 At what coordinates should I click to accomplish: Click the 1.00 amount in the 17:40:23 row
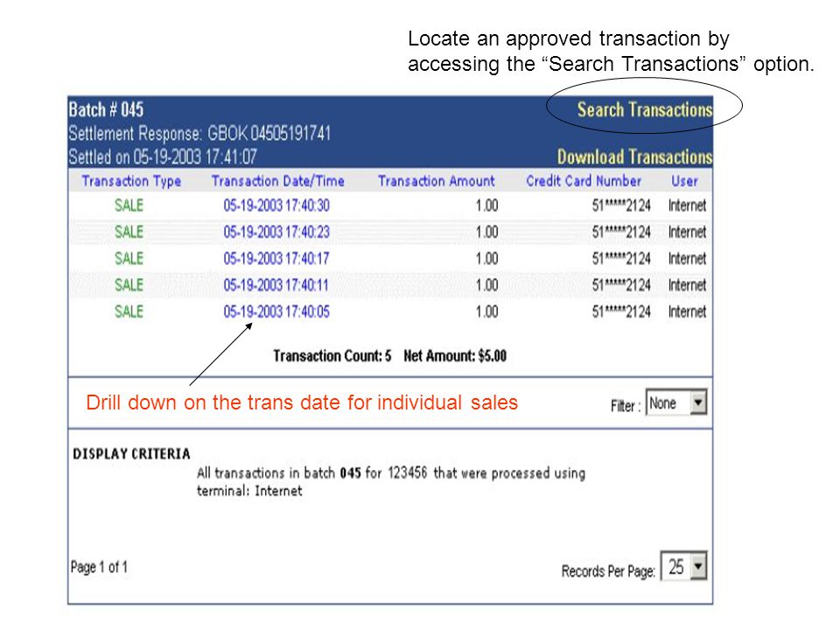pos(487,232)
